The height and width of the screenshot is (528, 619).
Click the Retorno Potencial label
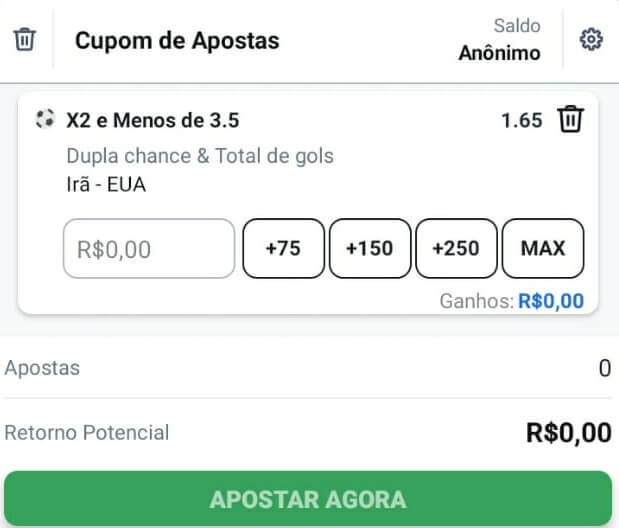87,432
